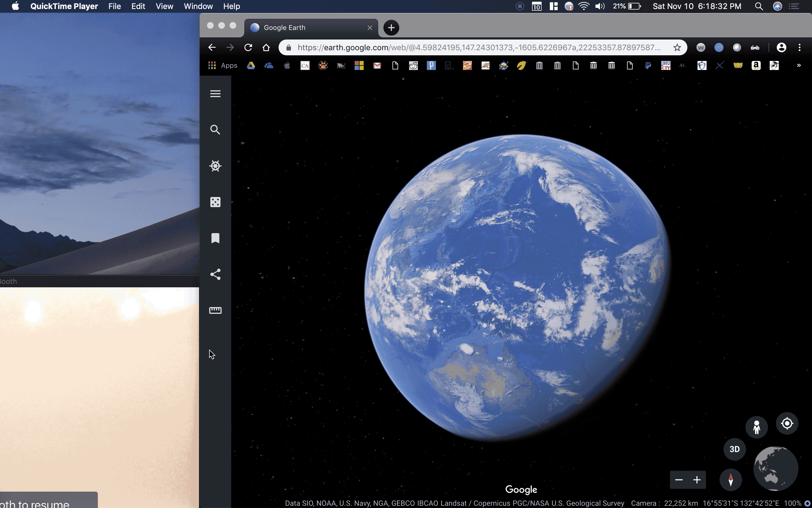Open Voyager with the ship's wheel icon
The width and height of the screenshot is (812, 508).
(x=215, y=166)
